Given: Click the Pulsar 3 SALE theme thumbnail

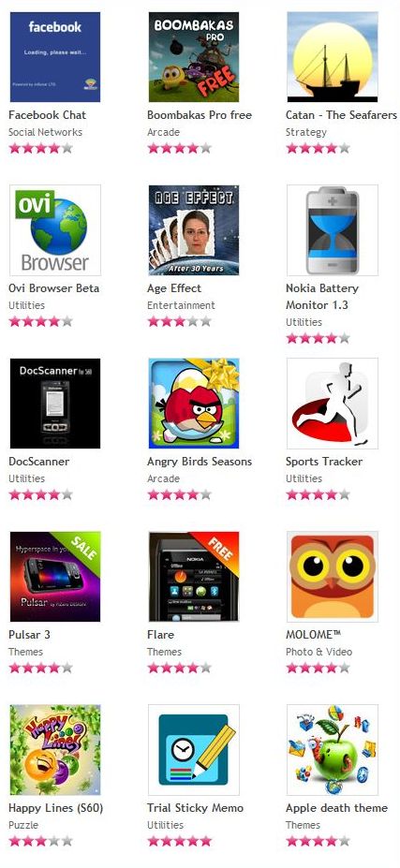Looking at the screenshot, I should (55, 576).
